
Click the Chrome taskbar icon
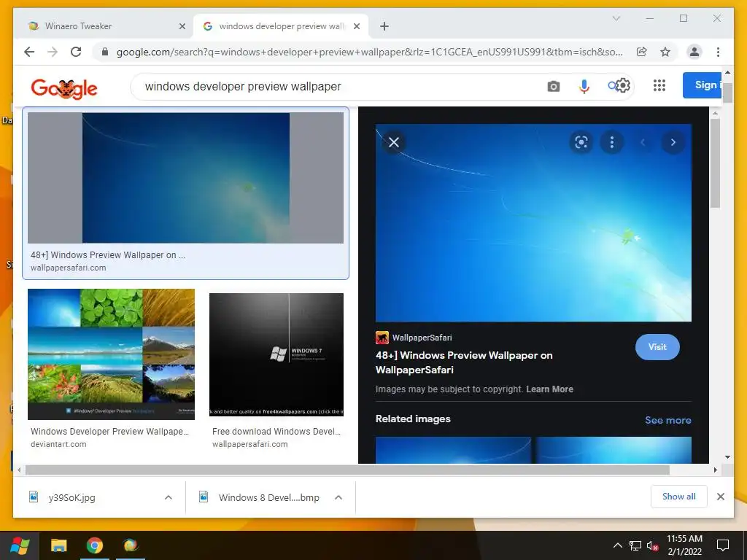pyautogui.click(x=95, y=545)
